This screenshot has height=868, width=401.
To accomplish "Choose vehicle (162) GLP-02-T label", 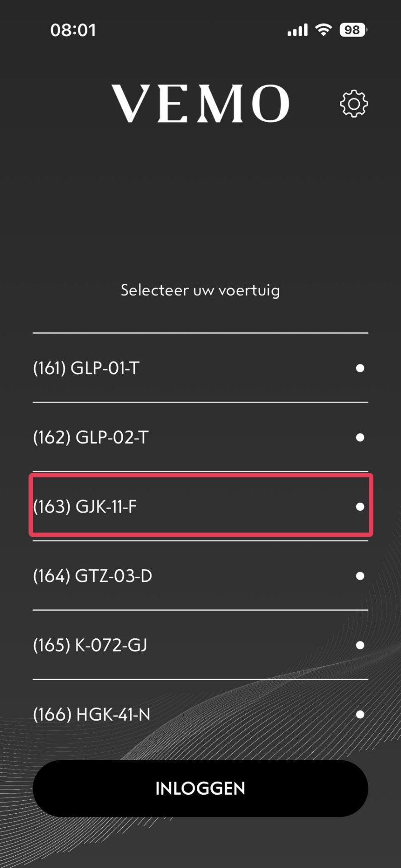I will [x=91, y=438].
